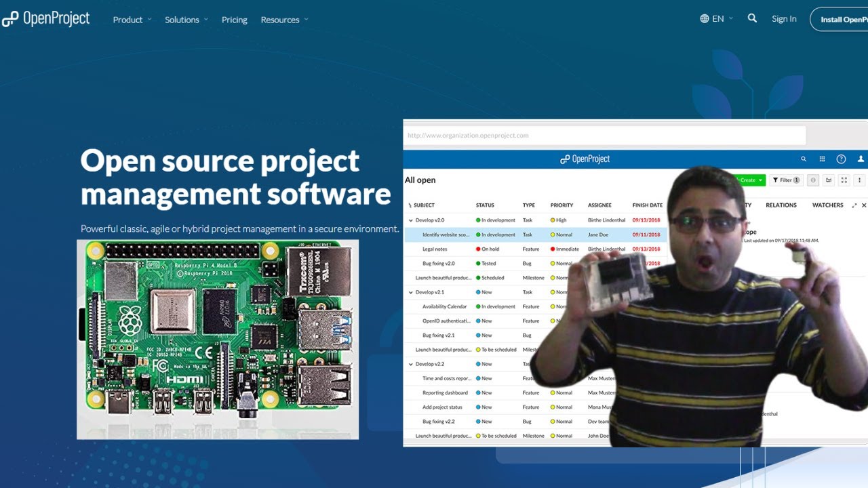Open the help question-mark icon
The width and height of the screenshot is (868, 488).
[x=841, y=159]
